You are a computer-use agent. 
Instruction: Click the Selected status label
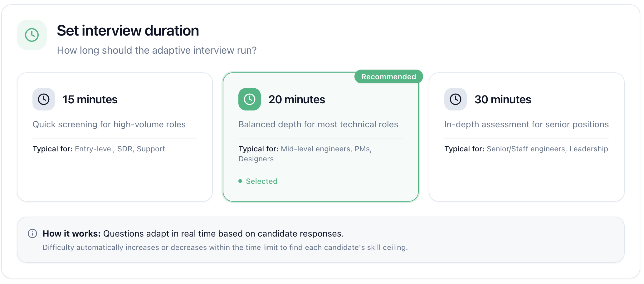pyautogui.click(x=261, y=181)
